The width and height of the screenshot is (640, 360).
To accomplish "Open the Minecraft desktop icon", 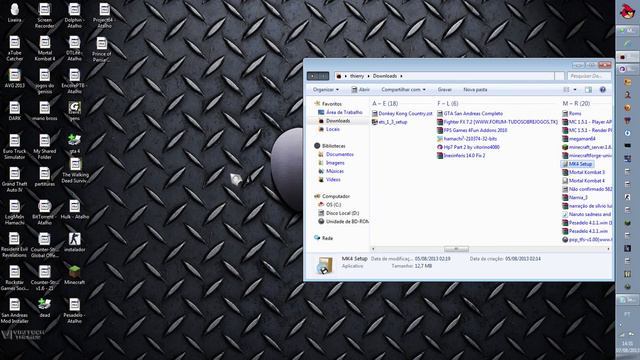I will (x=74, y=275).
